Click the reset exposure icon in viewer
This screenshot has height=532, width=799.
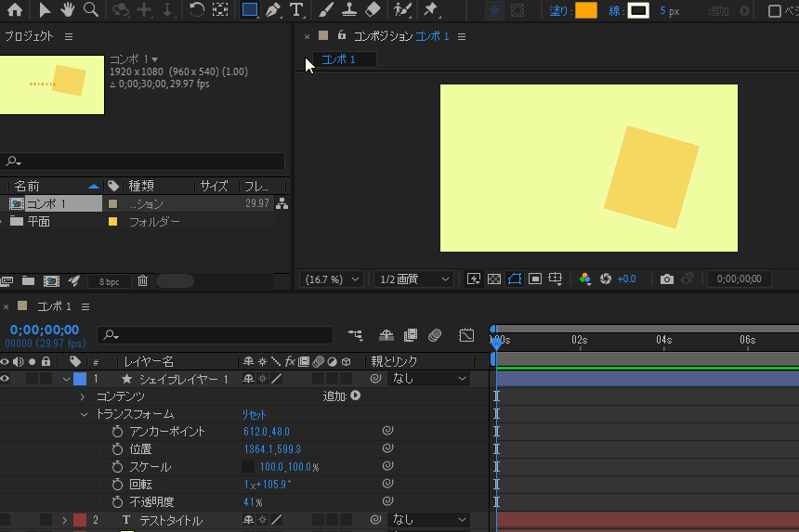click(606, 279)
